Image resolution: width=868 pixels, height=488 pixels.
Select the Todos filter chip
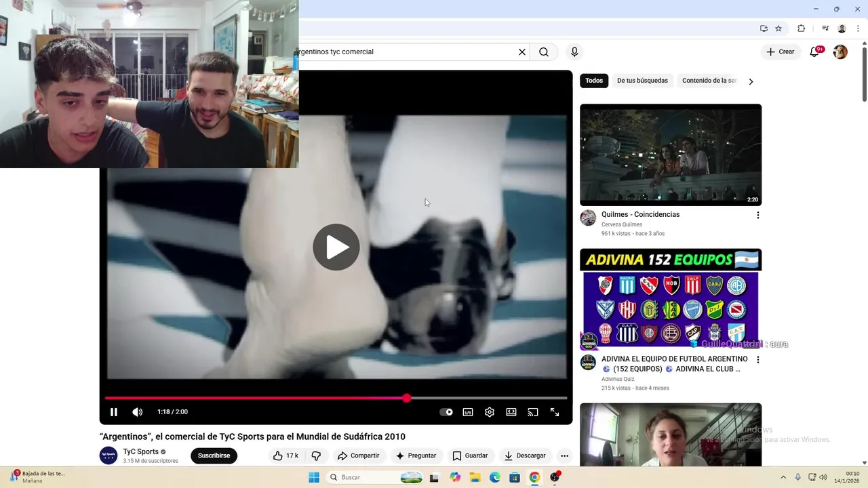594,81
